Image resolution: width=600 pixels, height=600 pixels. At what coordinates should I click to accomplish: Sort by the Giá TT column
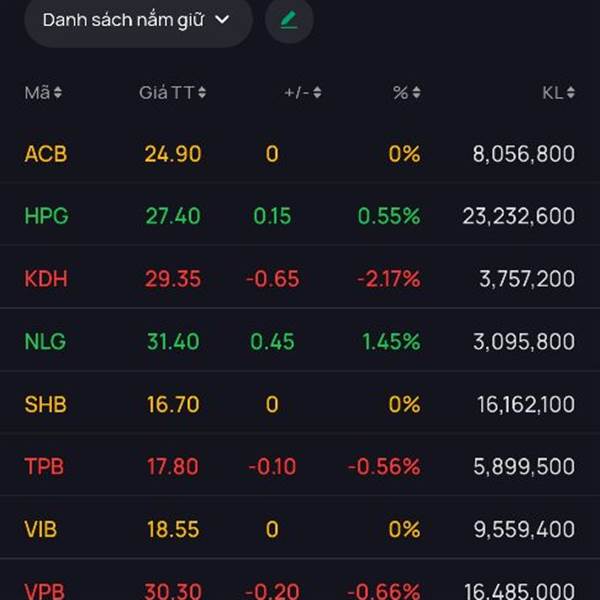point(172,93)
